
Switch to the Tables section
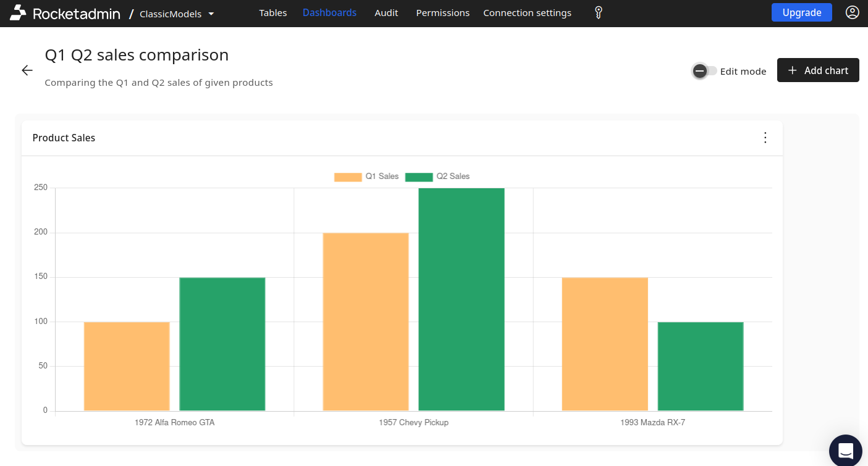(x=273, y=12)
